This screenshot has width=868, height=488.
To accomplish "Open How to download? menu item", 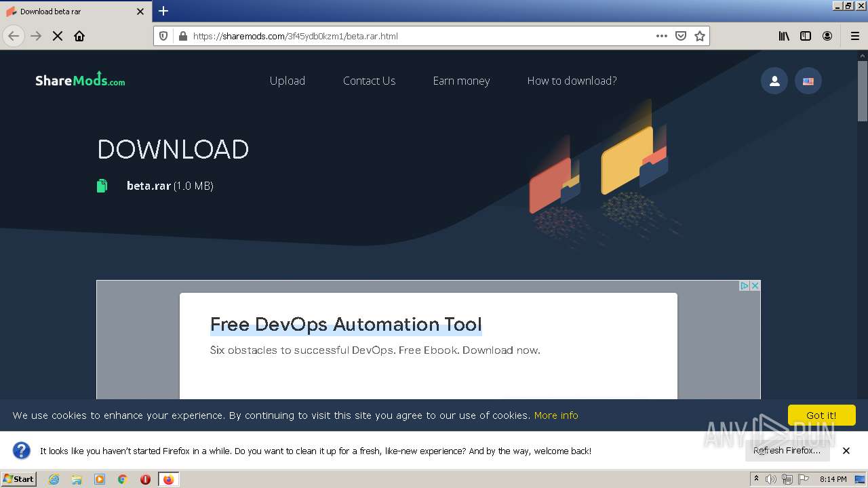I will (x=572, y=81).
